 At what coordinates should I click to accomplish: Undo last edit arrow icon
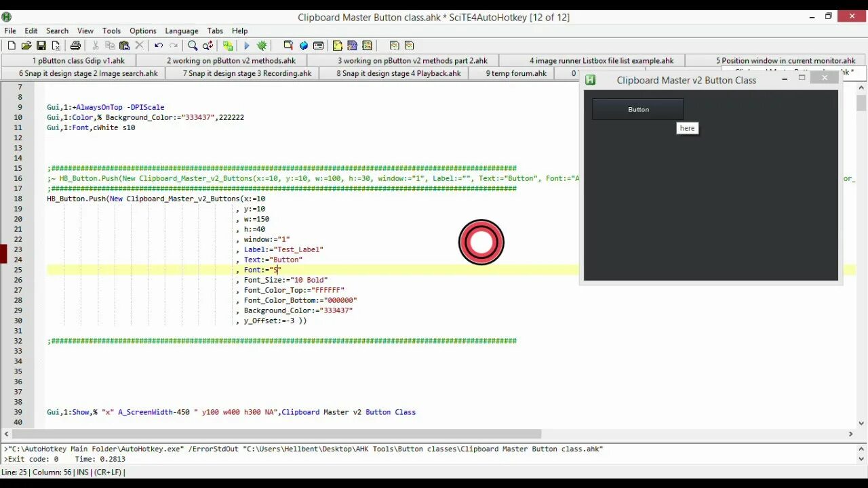pos(159,45)
